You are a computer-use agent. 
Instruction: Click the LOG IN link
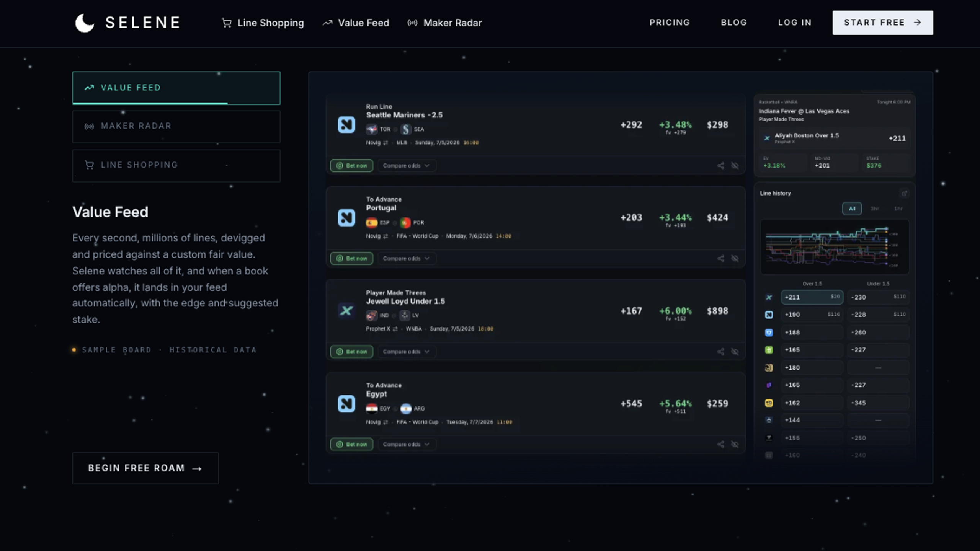795,23
